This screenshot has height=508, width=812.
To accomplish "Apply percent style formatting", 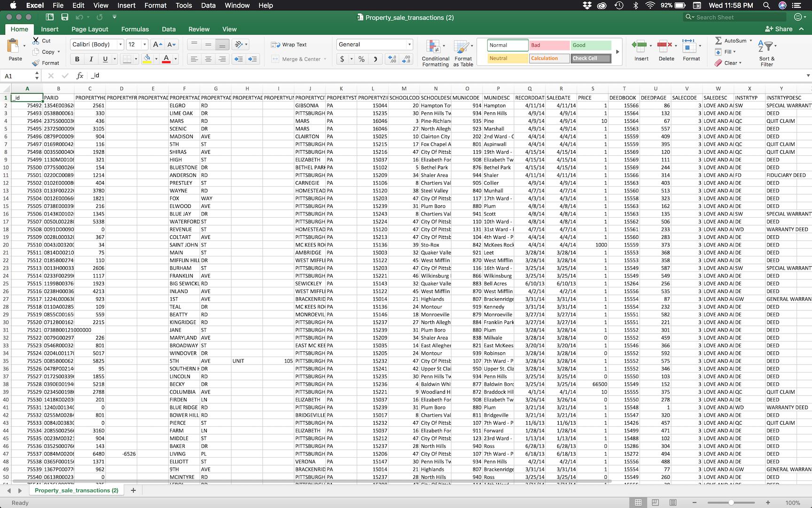I will coord(361,59).
